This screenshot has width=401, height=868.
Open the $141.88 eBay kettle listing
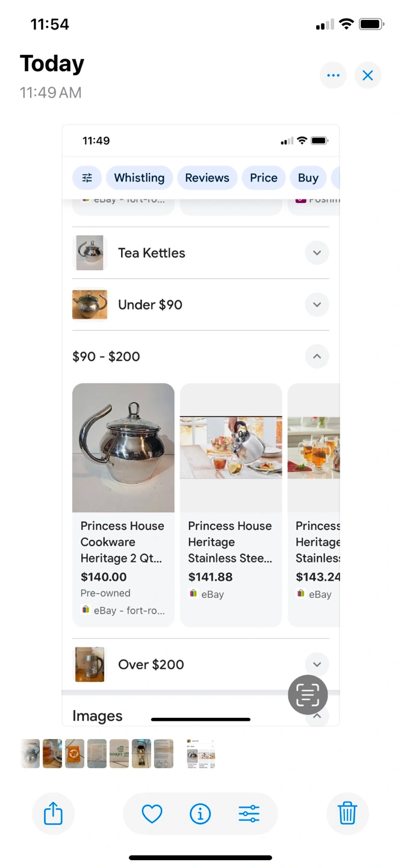pyautogui.click(x=231, y=505)
